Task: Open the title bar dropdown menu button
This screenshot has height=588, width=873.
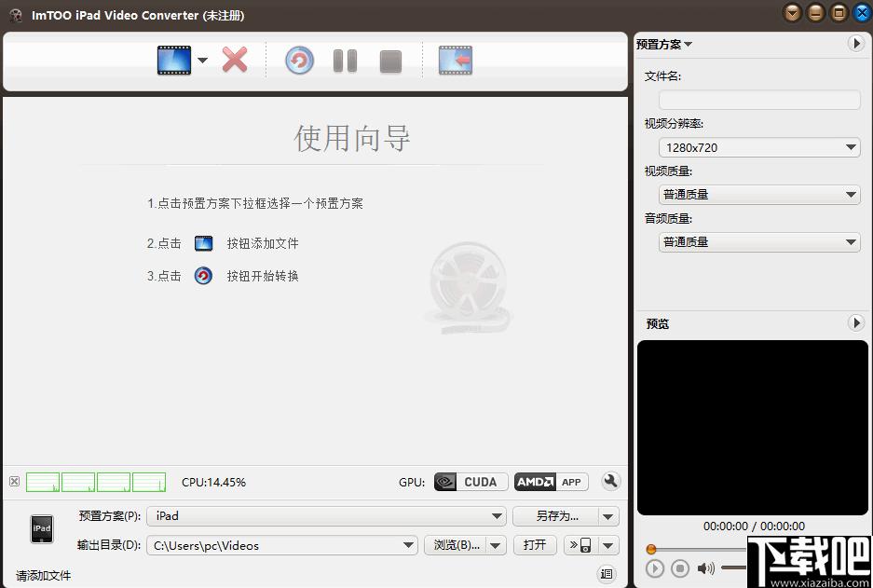Action: click(792, 13)
